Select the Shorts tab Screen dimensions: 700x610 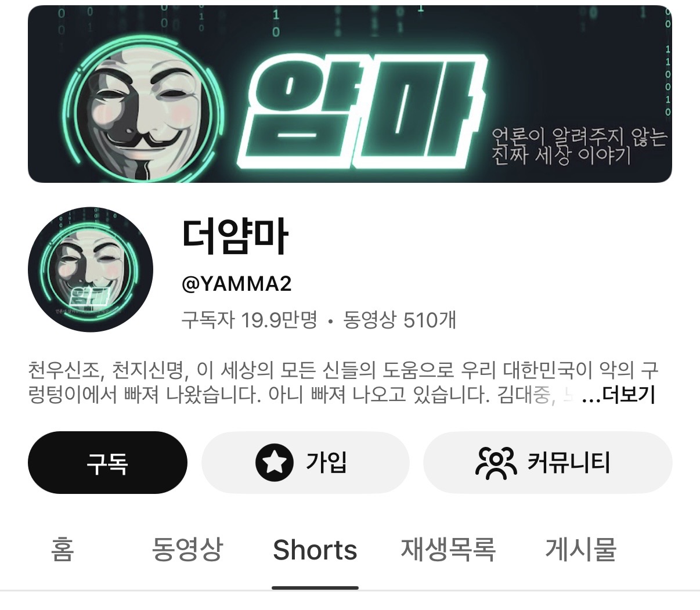pos(315,550)
